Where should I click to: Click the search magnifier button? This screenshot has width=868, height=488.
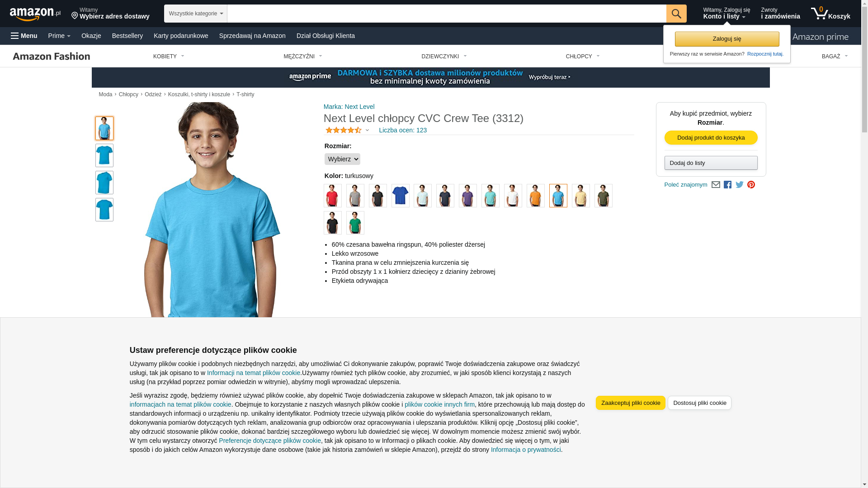tap(676, 14)
